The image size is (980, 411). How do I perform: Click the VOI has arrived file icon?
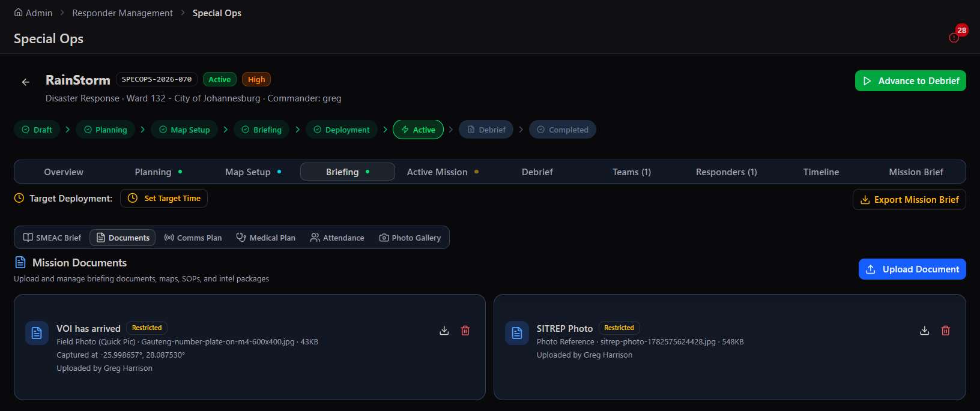pyautogui.click(x=37, y=333)
